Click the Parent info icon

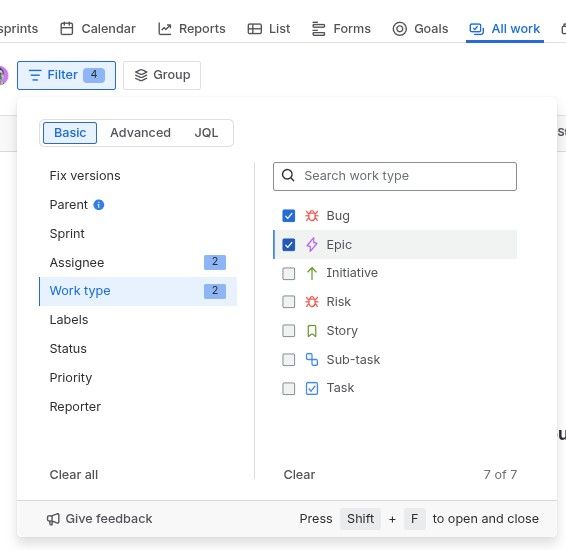click(x=99, y=205)
